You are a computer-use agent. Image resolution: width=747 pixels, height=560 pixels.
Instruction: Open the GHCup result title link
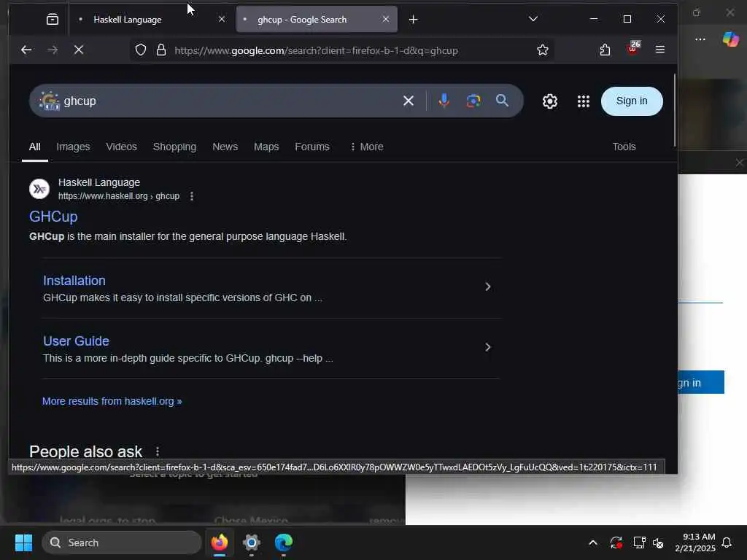pos(53,216)
